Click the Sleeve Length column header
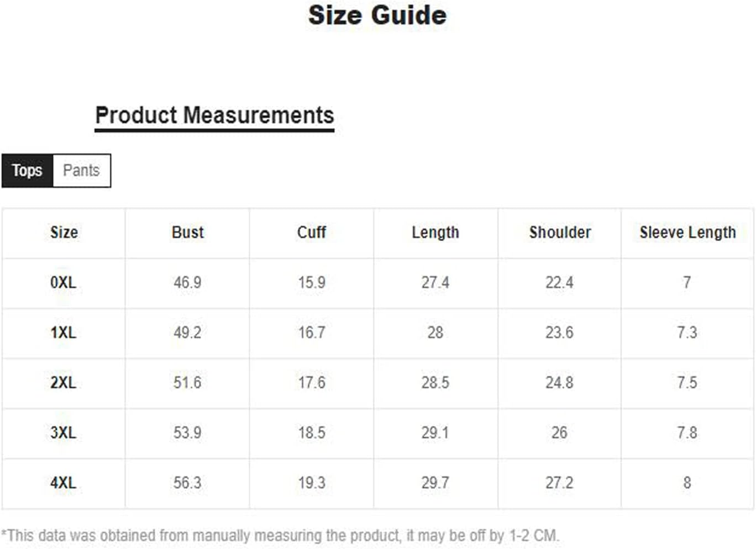756x549 pixels. (x=688, y=233)
